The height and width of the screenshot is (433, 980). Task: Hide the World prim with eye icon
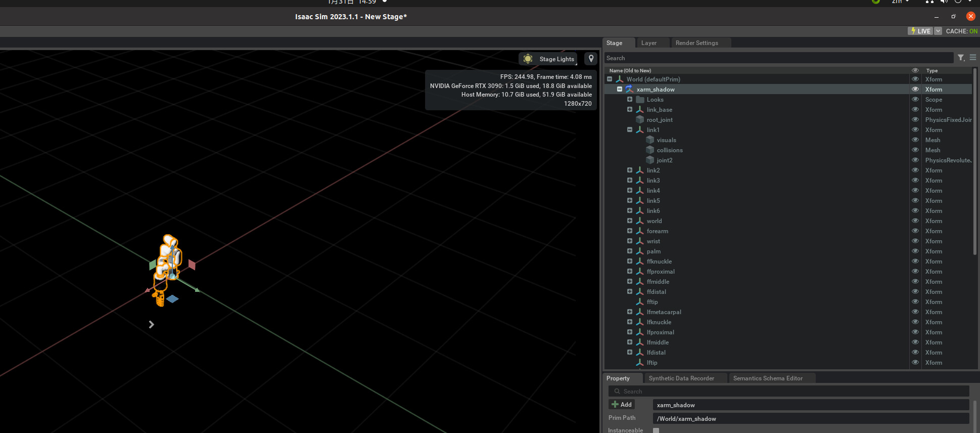915,79
